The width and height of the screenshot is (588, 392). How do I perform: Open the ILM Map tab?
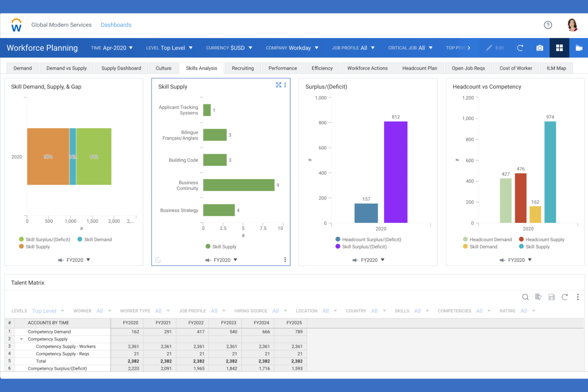[x=557, y=68]
